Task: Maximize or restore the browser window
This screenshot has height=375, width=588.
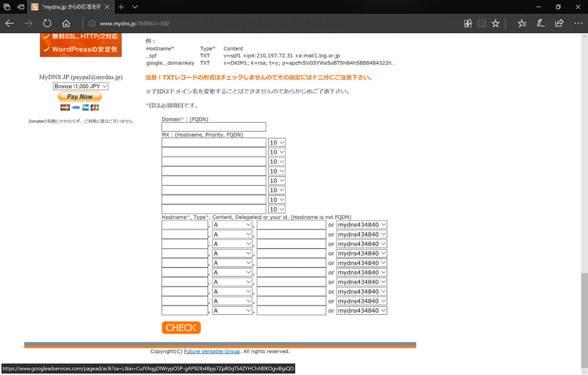Action: pyautogui.click(x=558, y=7)
